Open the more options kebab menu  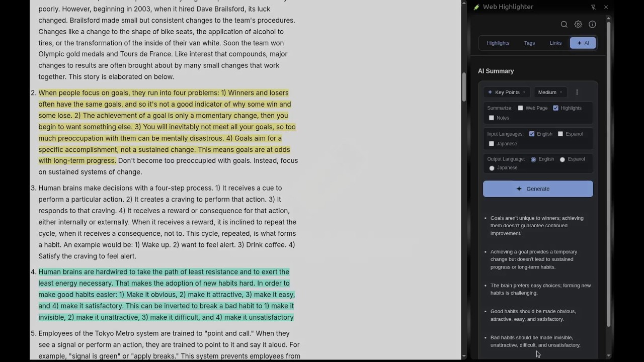point(577,92)
